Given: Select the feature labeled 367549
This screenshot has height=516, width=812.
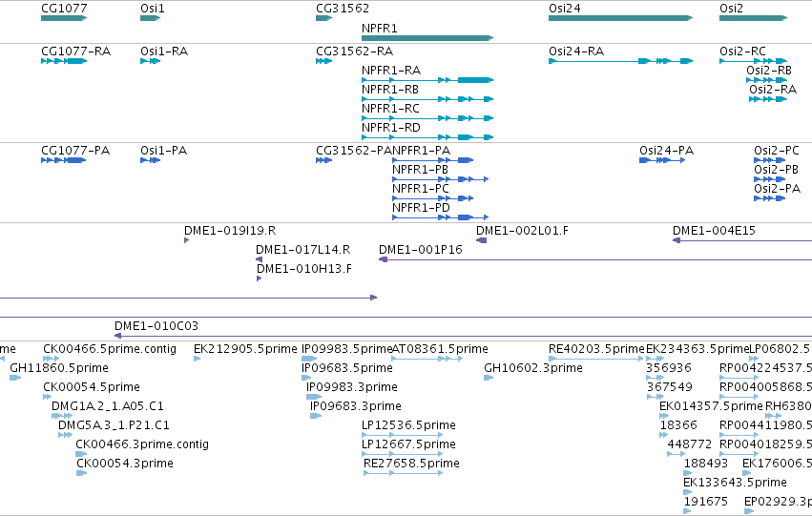Looking at the screenshot, I should [669, 387].
